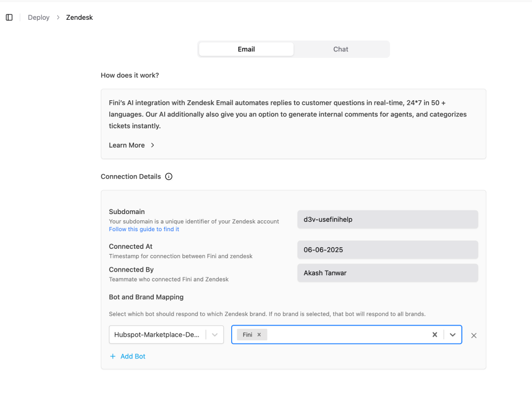Screen dimensions: 532x399
Task: Click the Connected By field showing Akash Tanwar
Action: [x=388, y=273]
